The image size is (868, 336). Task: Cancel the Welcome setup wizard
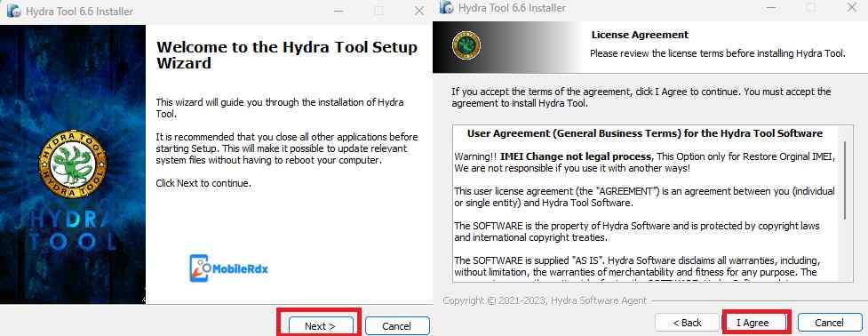[397, 326]
